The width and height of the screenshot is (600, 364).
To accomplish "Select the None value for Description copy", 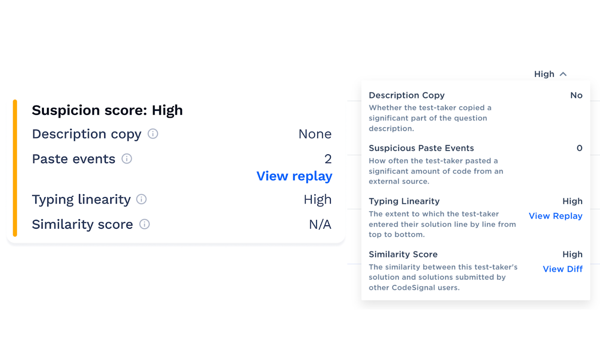I will click(315, 134).
